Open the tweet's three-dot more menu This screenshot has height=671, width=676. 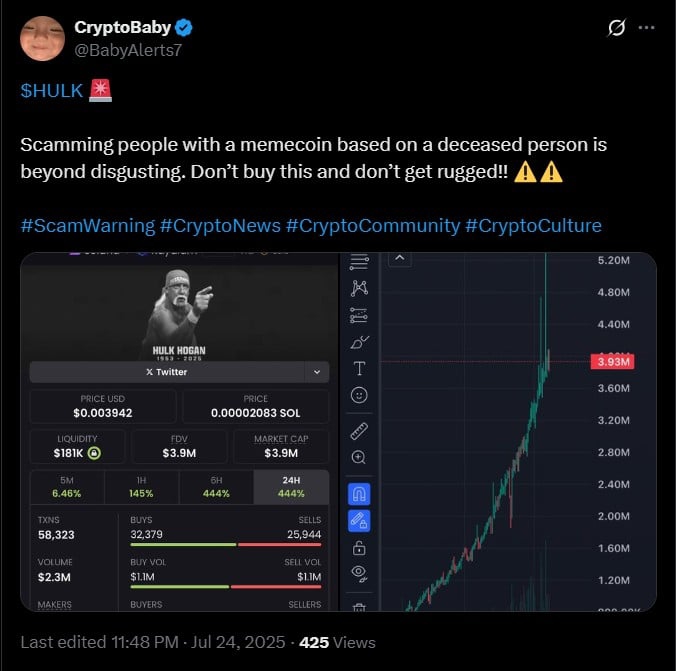pyautogui.click(x=647, y=28)
